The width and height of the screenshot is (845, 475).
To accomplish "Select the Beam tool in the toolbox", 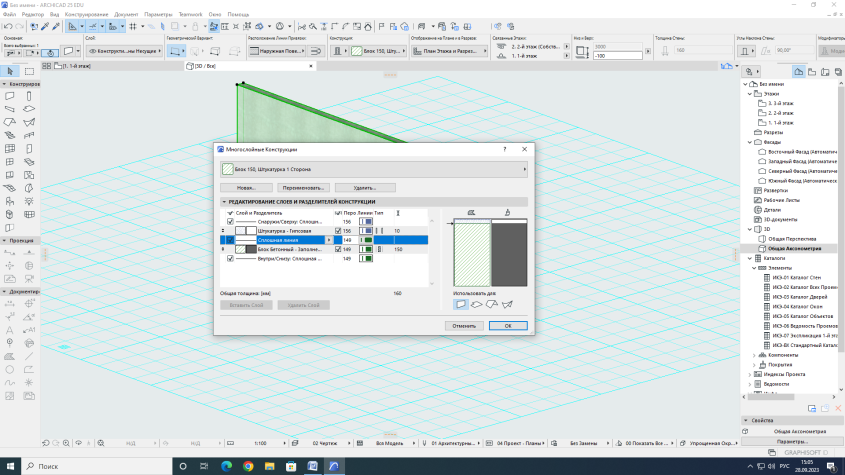I will coord(10,109).
